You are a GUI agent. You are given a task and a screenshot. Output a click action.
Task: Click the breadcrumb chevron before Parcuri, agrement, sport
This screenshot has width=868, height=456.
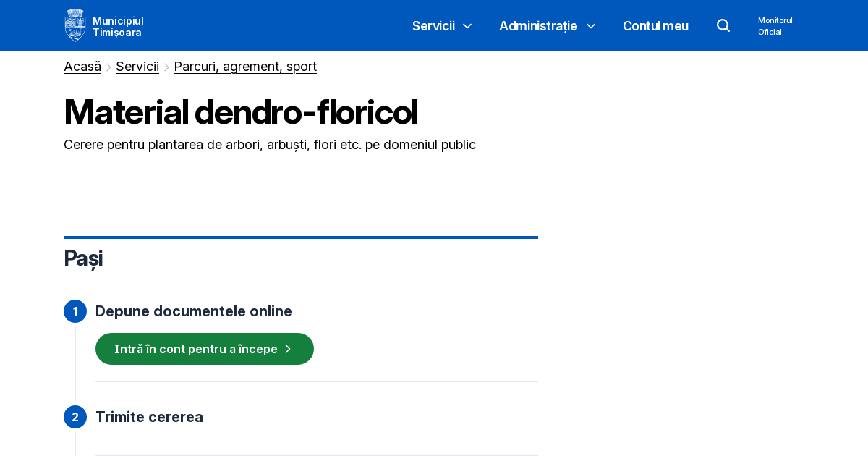166,67
